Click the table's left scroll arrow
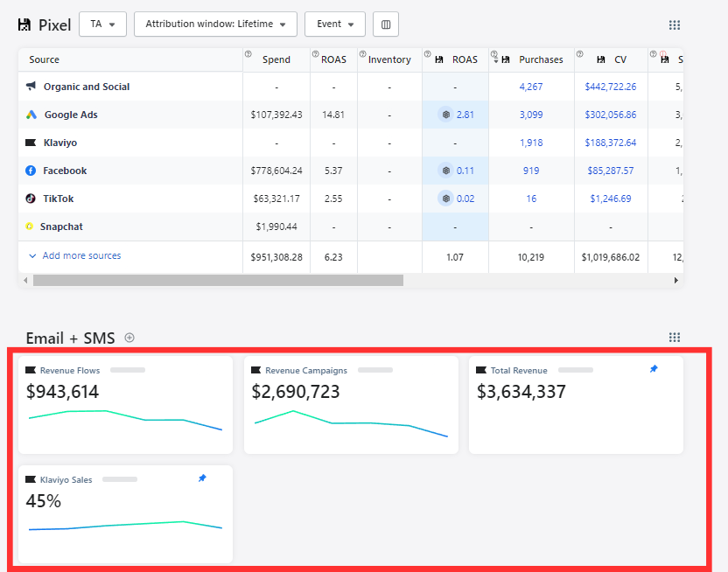The height and width of the screenshot is (572, 728). tap(25, 280)
